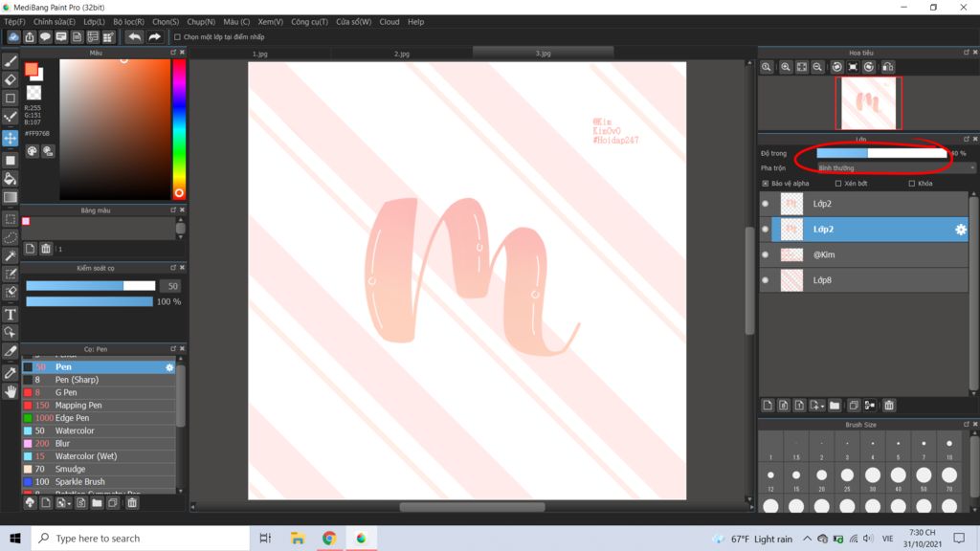Adjust 'Độ trong' layer opacity slider
This screenshot has height=551, width=980.
pos(881,153)
